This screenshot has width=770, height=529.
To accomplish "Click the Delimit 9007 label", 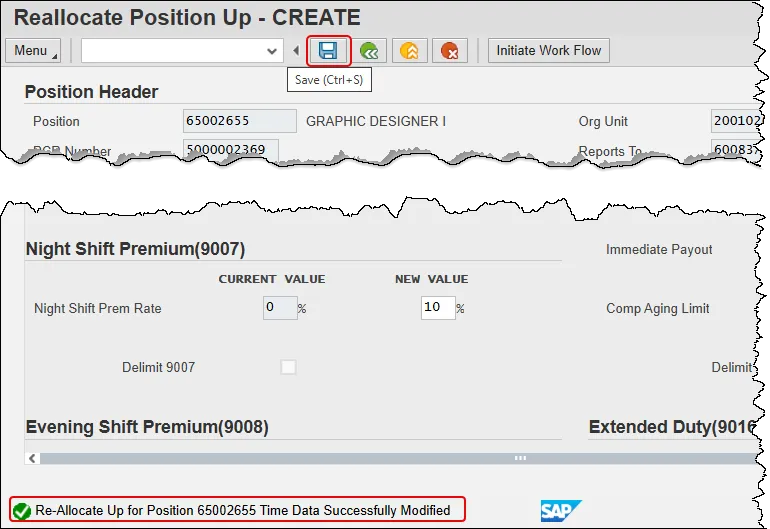I will coord(159,367).
